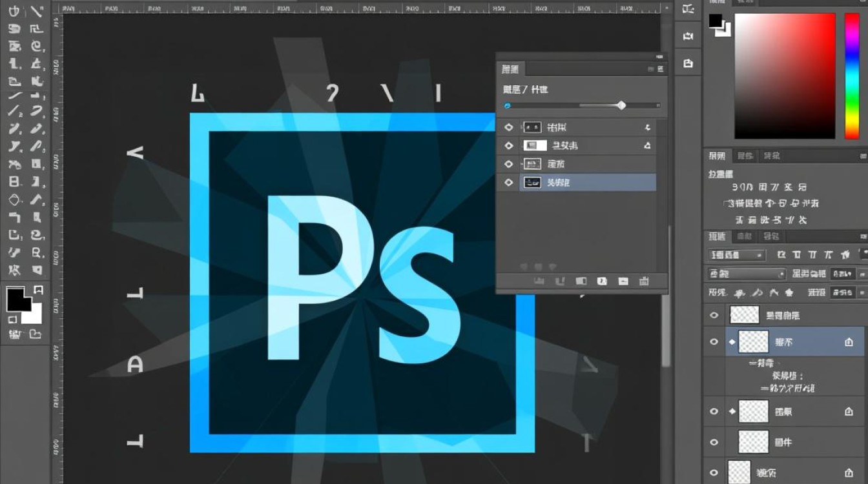Screen dimensions: 868x484
Task: Click the screen mode icon at toolbar bottom right
Action: pos(35,334)
